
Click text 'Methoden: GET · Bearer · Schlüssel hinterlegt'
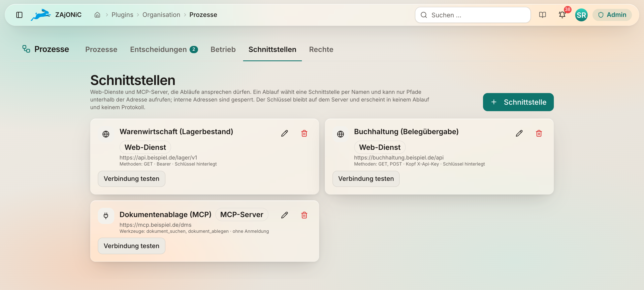coord(168,164)
